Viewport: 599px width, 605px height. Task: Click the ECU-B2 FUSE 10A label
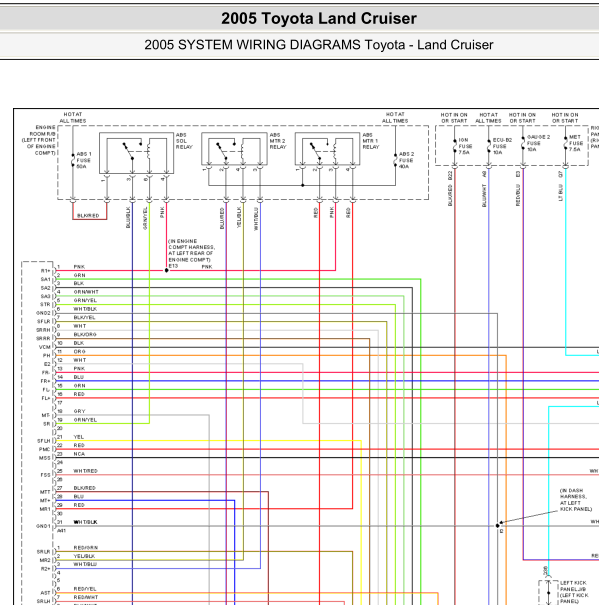tap(502, 146)
